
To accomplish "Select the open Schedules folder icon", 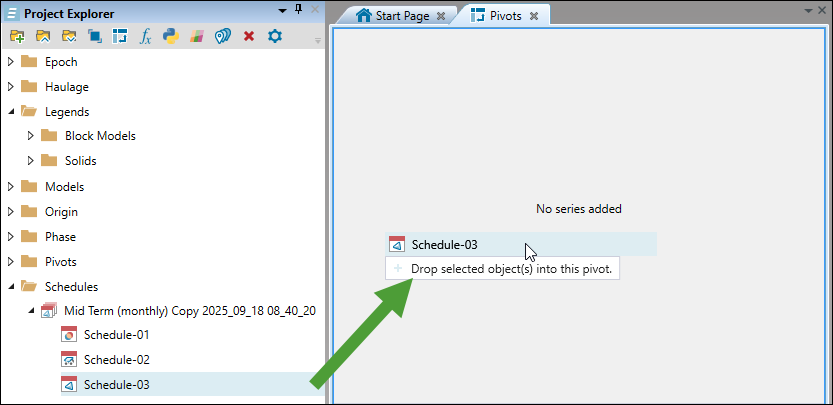I will tap(29, 286).
